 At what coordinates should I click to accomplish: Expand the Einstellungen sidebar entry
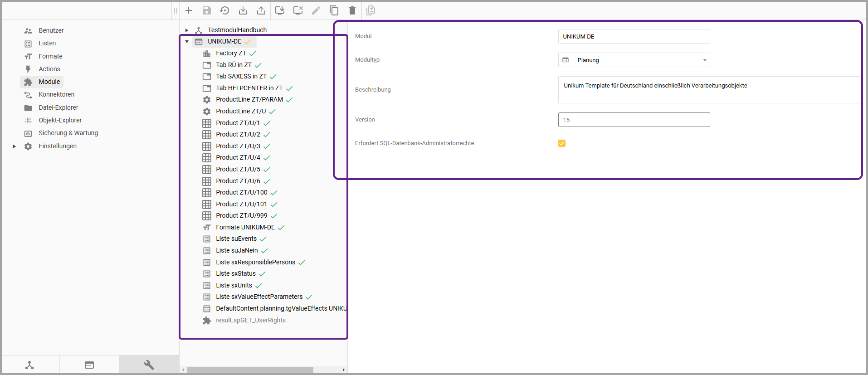click(15, 146)
